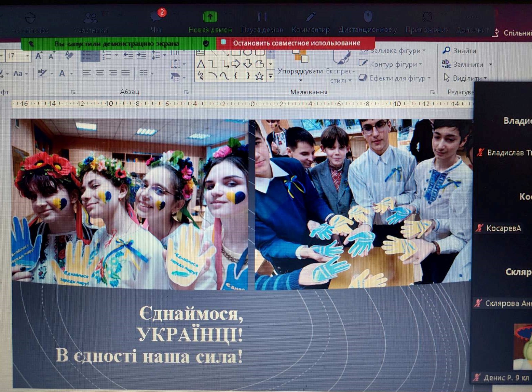Align text to the right
This screenshot has width=532, height=392.
click(x=113, y=73)
